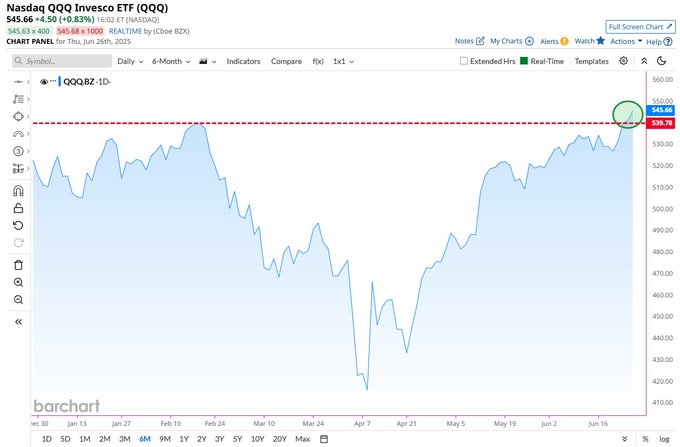Viewport: 680px width, 447px height.
Task: Open the Daily frequency dropdown
Action: click(130, 61)
